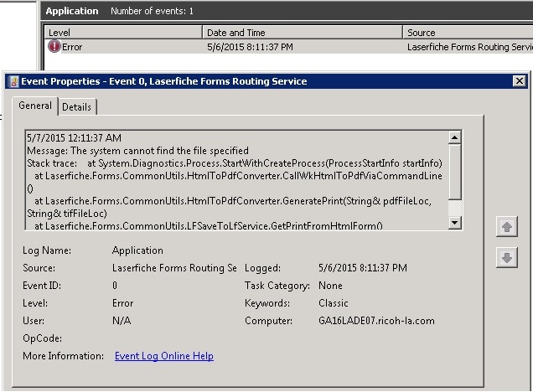Click 'The system cannot find the file specified' message
The width and height of the screenshot is (533, 392).
click(159, 151)
